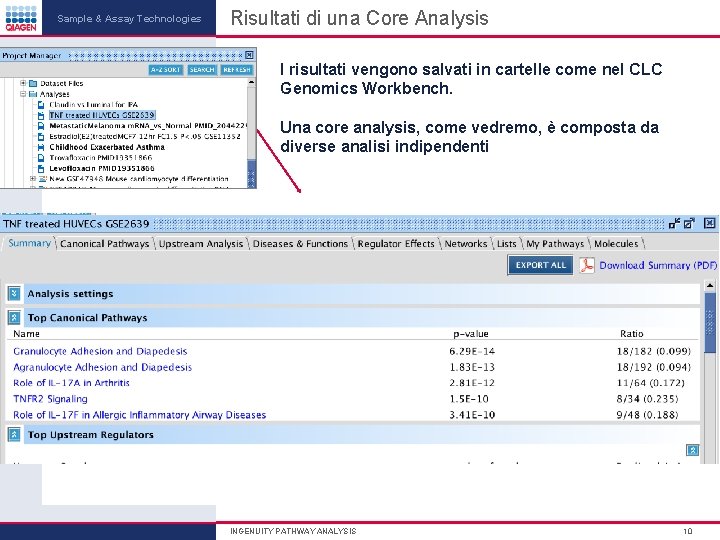Open Role of IL-17F in Allergic Inflammatory link
The height and width of the screenshot is (540, 720).
pyautogui.click(x=139, y=415)
